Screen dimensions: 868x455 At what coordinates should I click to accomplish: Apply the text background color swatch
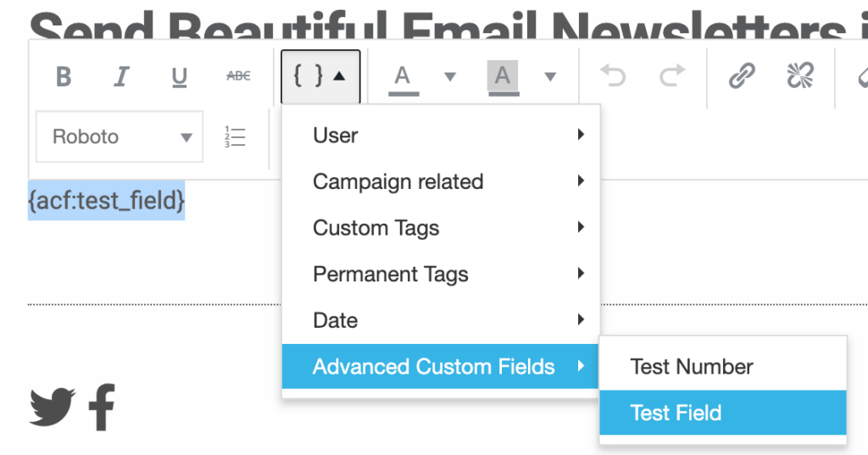click(503, 77)
